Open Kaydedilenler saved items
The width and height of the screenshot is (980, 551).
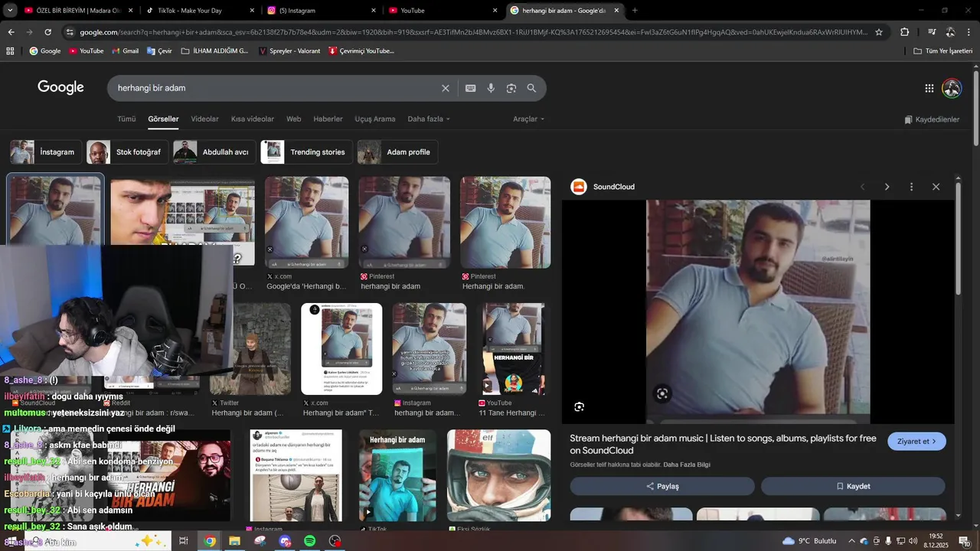(x=932, y=119)
